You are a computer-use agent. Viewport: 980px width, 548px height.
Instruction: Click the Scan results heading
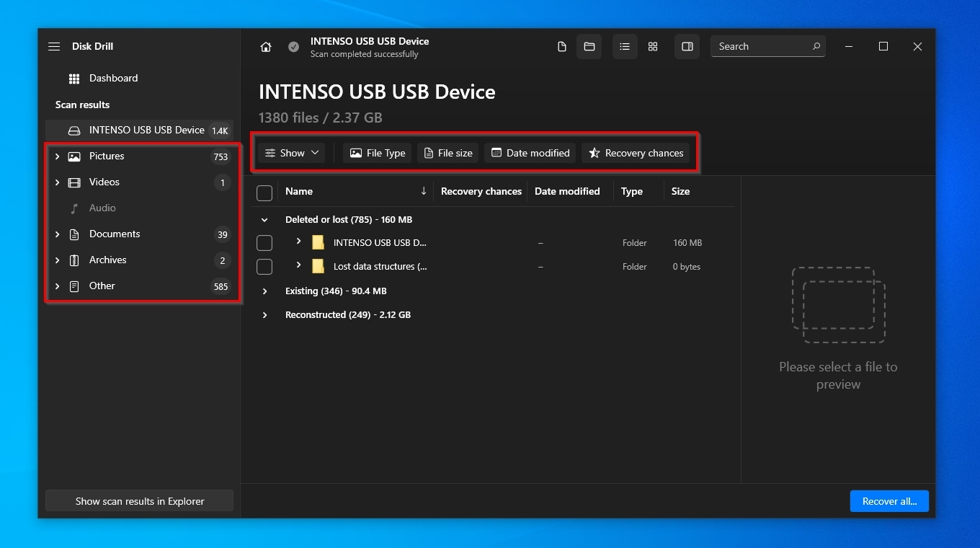(x=82, y=105)
